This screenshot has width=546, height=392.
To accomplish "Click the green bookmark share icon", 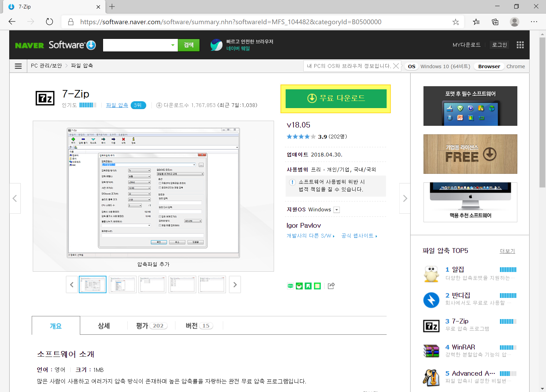I will pyautogui.click(x=308, y=286).
